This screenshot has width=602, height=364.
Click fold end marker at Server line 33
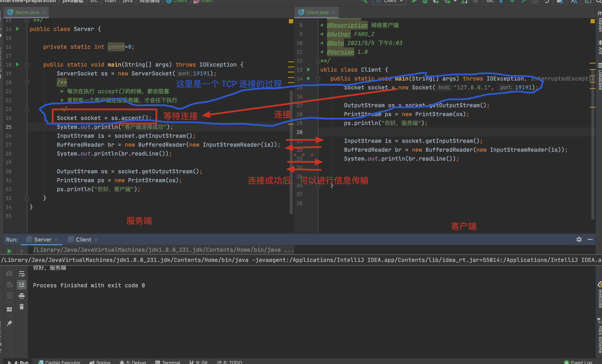(x=27, y=198)
